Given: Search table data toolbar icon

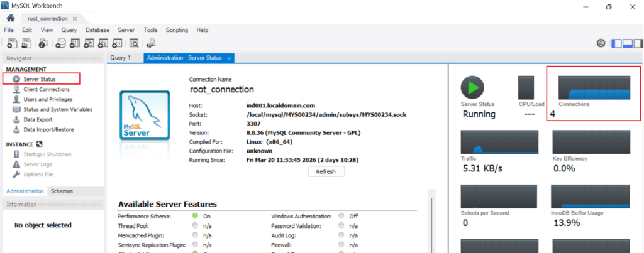Looking at the screenshot, I should (134, 43).
